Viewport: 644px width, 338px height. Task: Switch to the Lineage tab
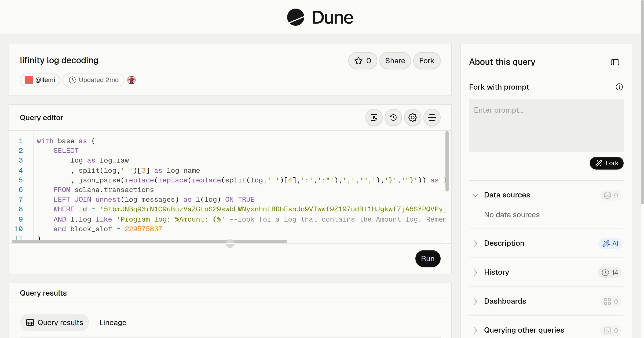coord(113,322)
